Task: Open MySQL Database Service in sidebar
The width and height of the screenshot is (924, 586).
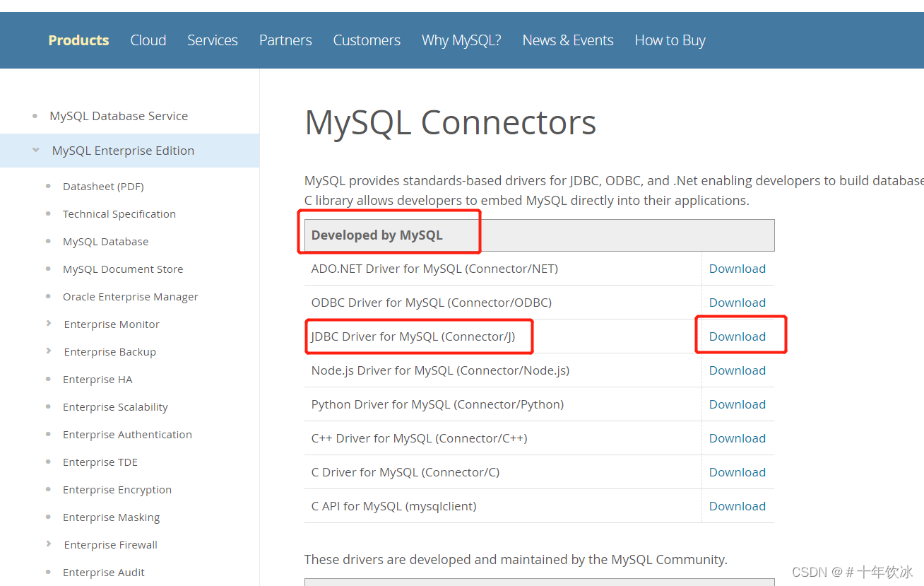Action: (x=119, y=116)
